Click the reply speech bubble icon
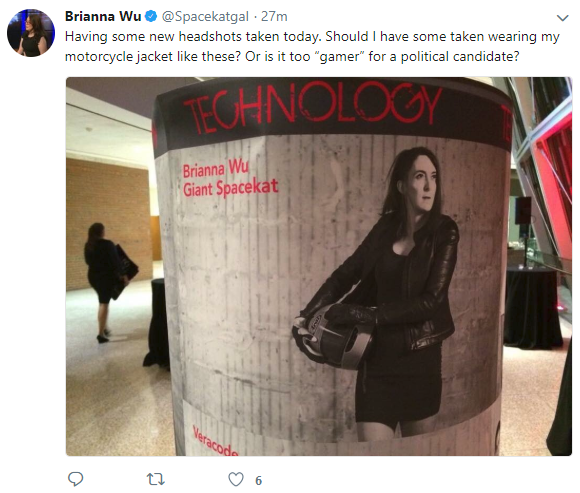The width and height of the screenshot is (580, 493). 75,479
